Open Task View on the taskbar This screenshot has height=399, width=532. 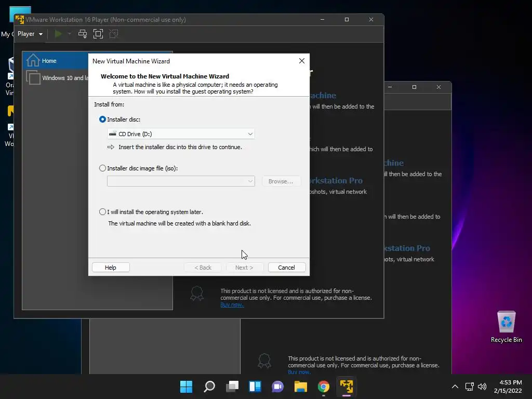coord(232,387)
